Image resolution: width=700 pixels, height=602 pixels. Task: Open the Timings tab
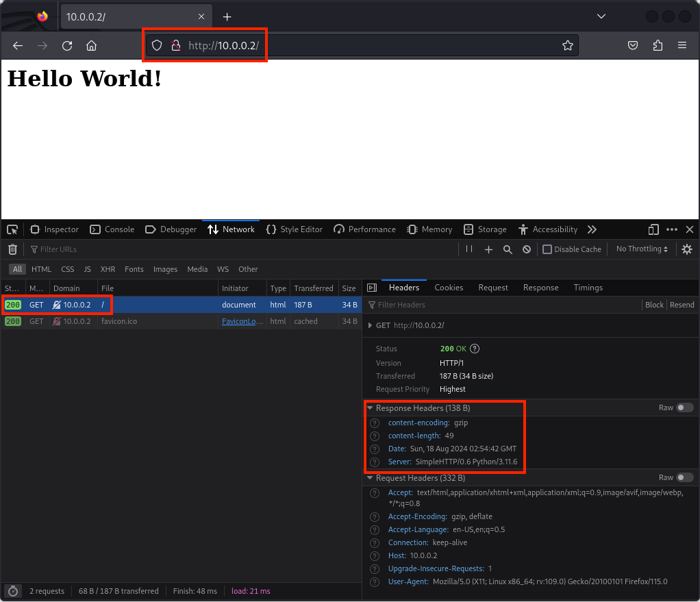pos(588,288)
